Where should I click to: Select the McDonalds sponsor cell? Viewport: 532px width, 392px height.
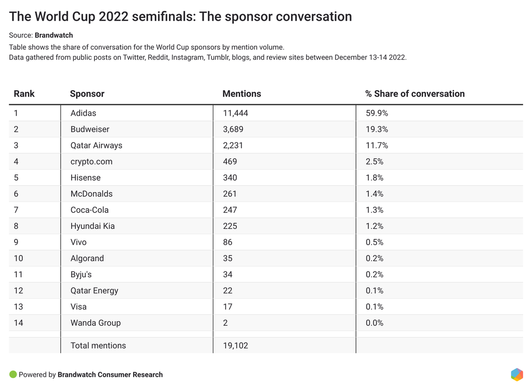[x=91, y=194]
